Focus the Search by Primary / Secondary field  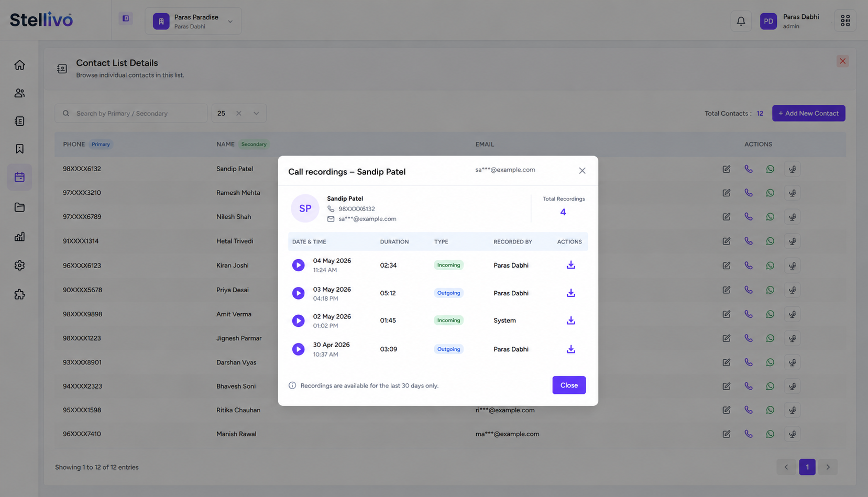pos(131,113)
